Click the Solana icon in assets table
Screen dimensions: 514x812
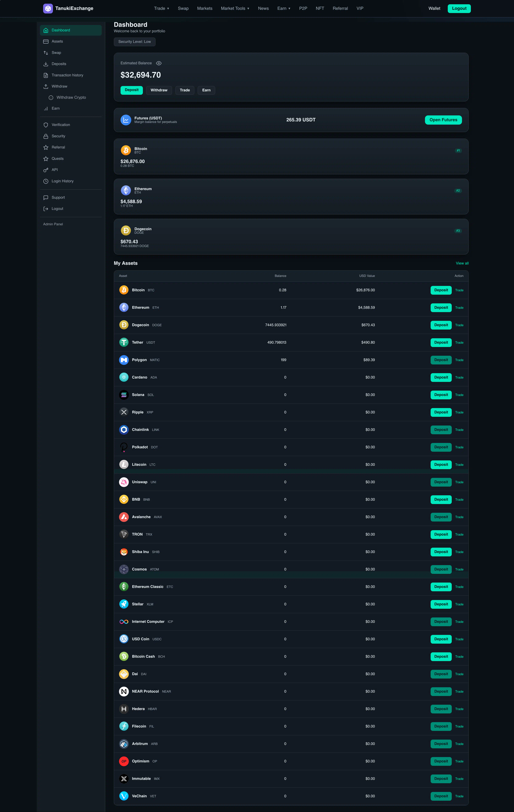[x=124, y=395]
